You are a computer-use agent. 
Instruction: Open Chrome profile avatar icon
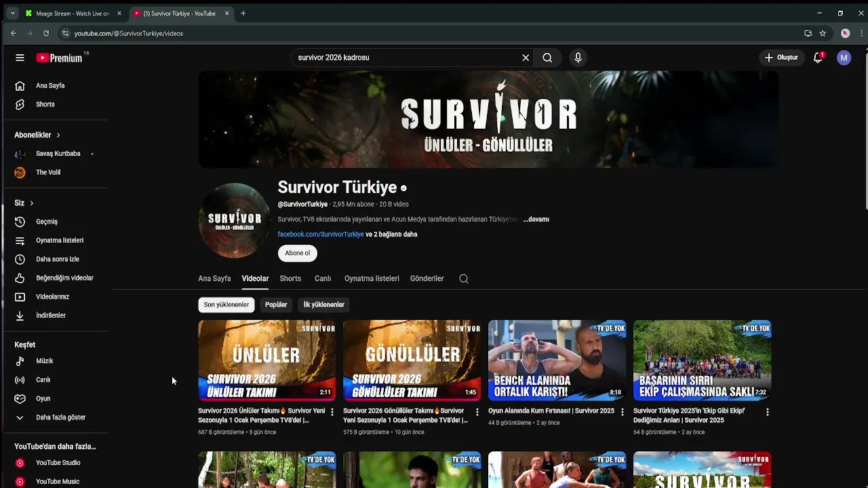(x=845, y=33)
